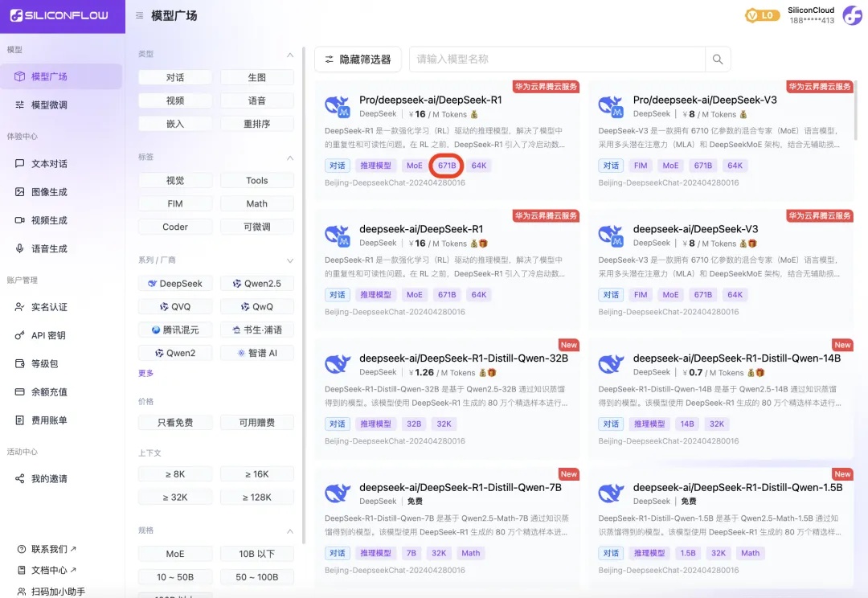Toggle the Tools tag filter
This screenshot has width=868, height=598.
tap(257, 181)
